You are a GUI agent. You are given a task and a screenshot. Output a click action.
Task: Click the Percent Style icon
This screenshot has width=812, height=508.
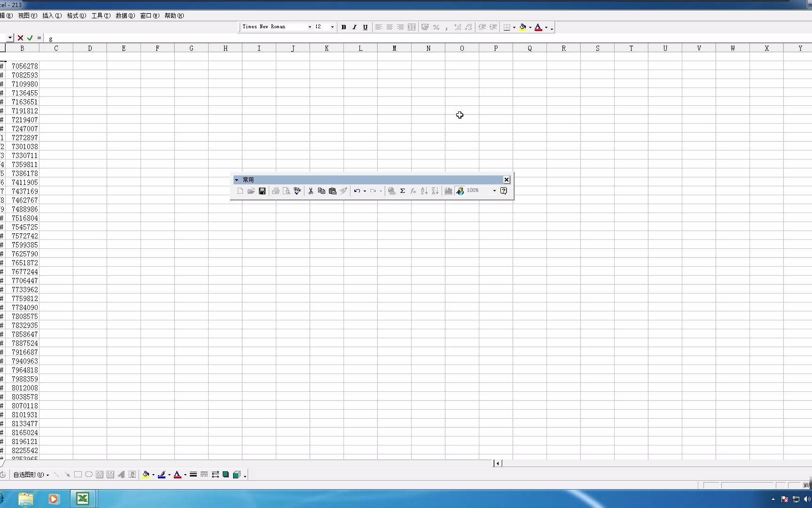point(436,27)
